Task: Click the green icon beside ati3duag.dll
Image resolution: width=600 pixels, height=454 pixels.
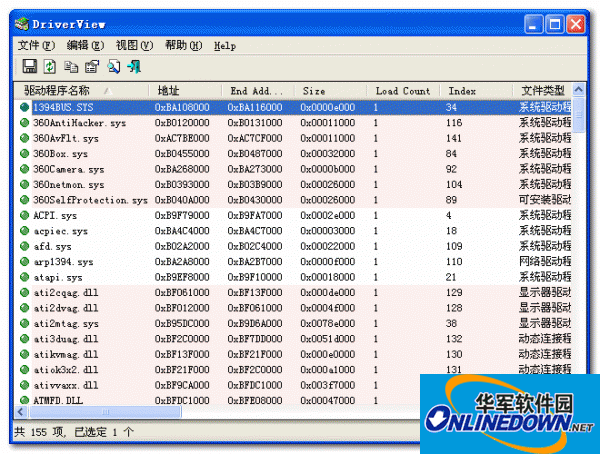Action: pyautogui.click(x=24, y=339)
